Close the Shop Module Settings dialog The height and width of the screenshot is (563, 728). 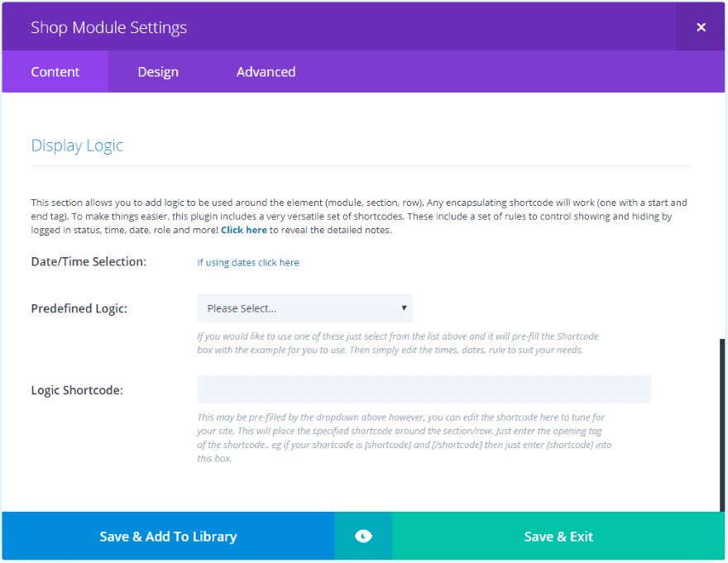(701, 27)
